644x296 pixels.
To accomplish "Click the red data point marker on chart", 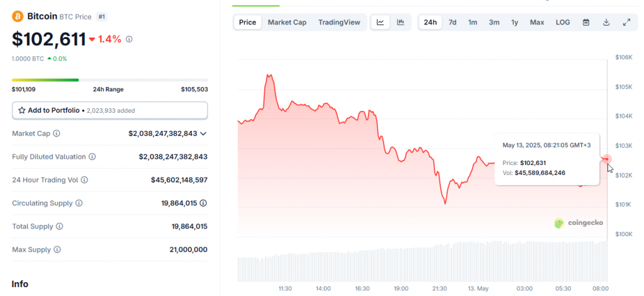I will coord(607,159).
